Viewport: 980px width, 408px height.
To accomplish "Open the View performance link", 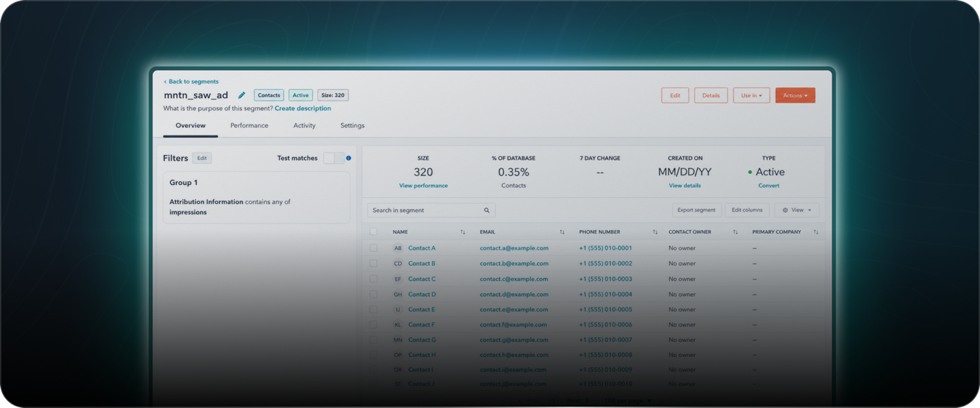I will click(x=423, y=186).
